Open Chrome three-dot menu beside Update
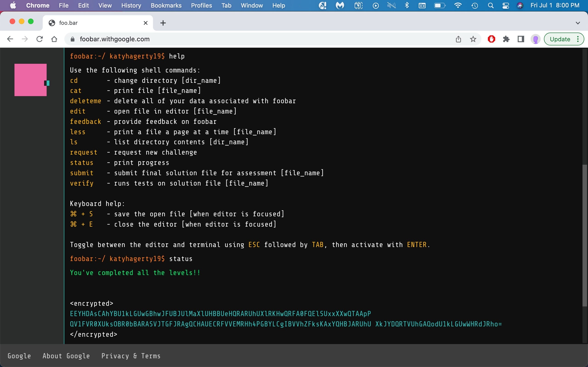This screenshot has height=367, width=588. (578, 39)
